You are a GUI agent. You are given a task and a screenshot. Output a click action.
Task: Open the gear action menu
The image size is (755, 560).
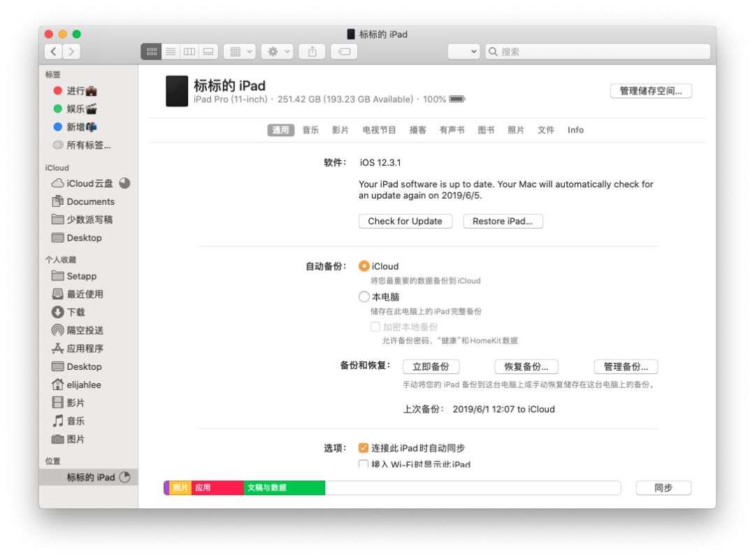point(278,52)
